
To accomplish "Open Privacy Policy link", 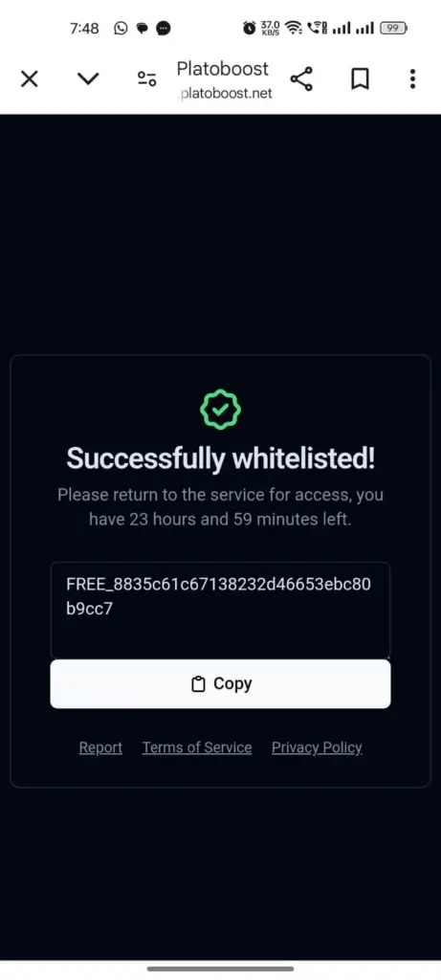I will click(317, 747).
